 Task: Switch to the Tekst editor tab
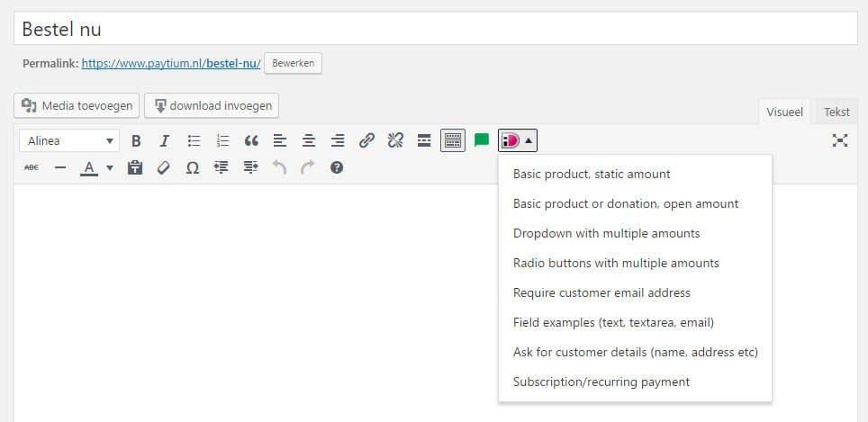[836, 112]
